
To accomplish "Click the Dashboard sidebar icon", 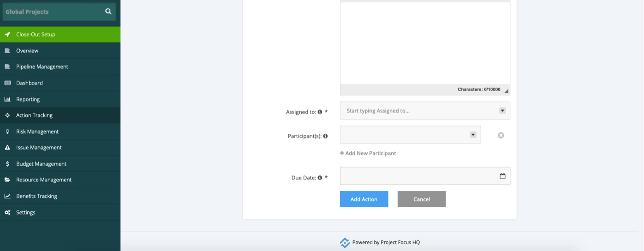I will click(7, 83).
